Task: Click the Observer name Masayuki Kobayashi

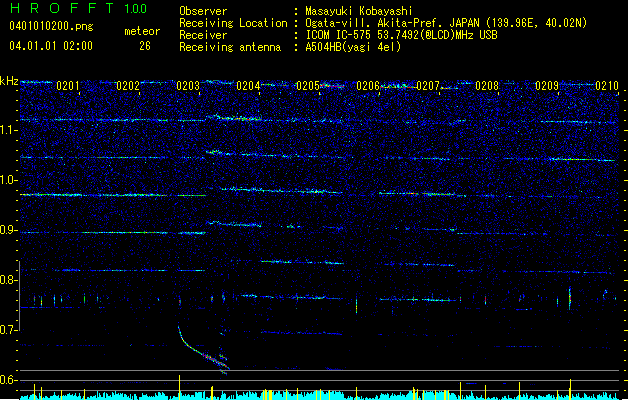Action: click(359, 11)
